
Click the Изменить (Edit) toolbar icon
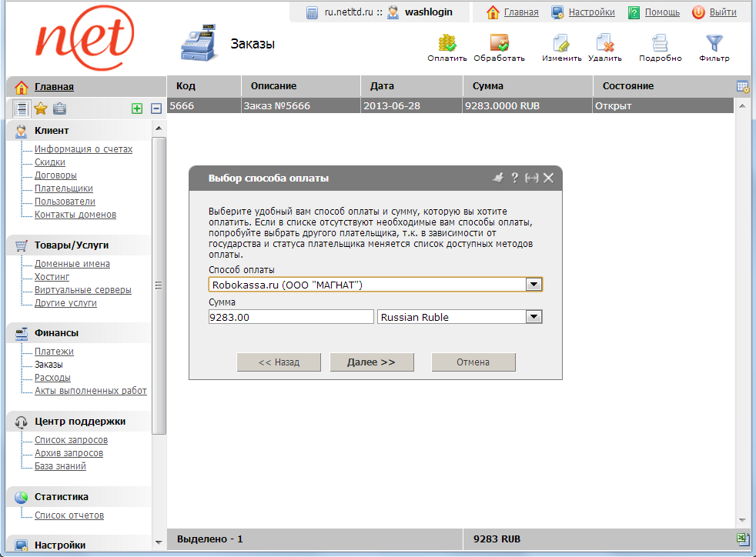pyautogui.click(x=561, y=43)
